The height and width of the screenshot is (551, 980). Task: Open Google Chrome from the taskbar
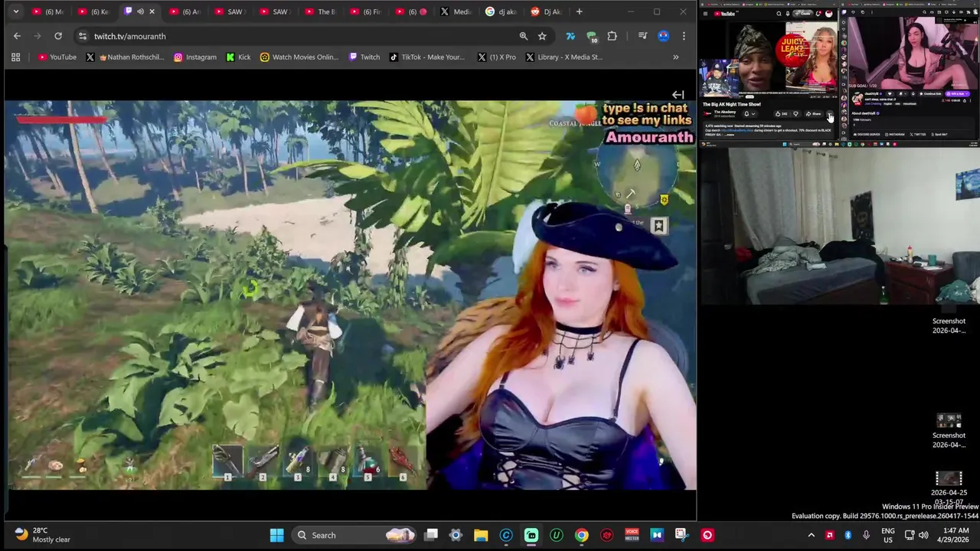[x=582, y=535]
